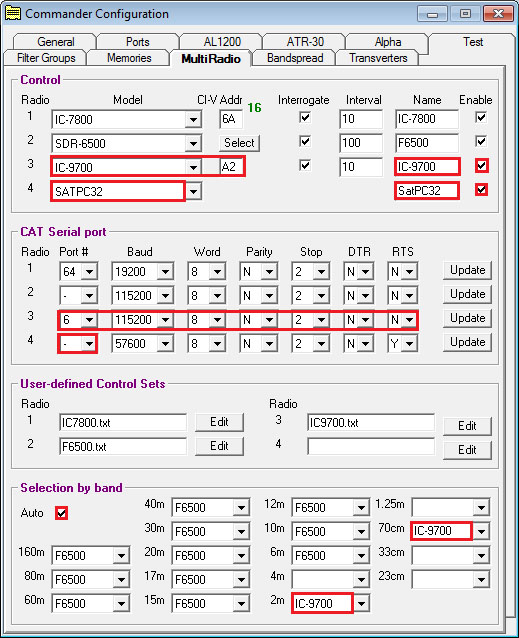Expand Radio 3 model dropdown IC-9700
This screenshot has width=519, height=638.
coord(193,167)
